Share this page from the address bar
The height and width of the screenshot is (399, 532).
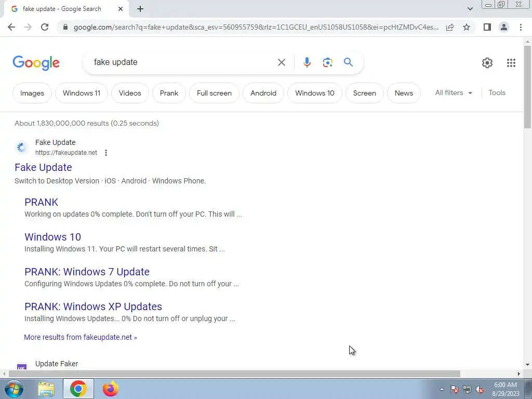450,27
